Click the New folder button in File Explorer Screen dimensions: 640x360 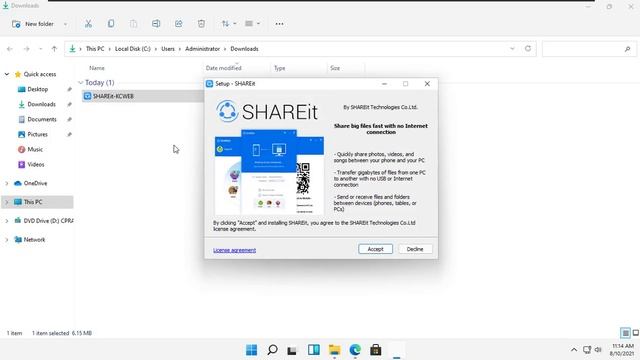coord(33,24)
